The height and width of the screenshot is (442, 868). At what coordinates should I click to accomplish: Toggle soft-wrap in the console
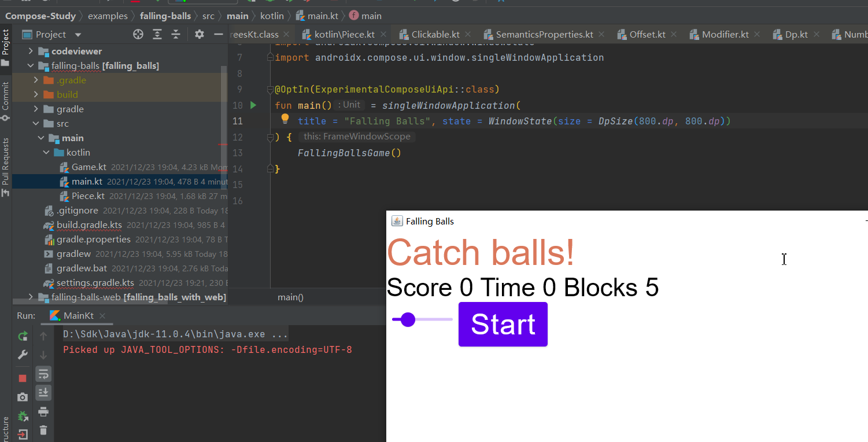pos(43,374)
